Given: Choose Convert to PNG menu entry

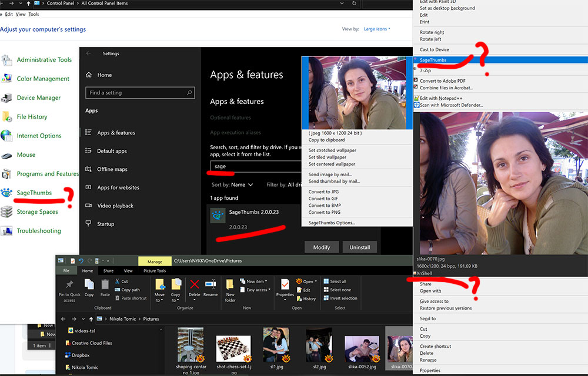Looking at the screenshot, I should pyautogui.click(x=325, y=212).
